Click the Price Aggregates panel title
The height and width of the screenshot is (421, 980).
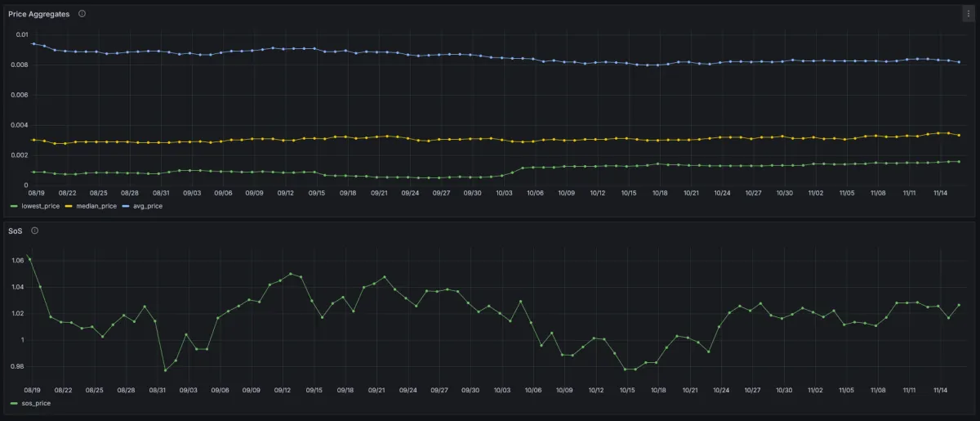tap(38, 14)
